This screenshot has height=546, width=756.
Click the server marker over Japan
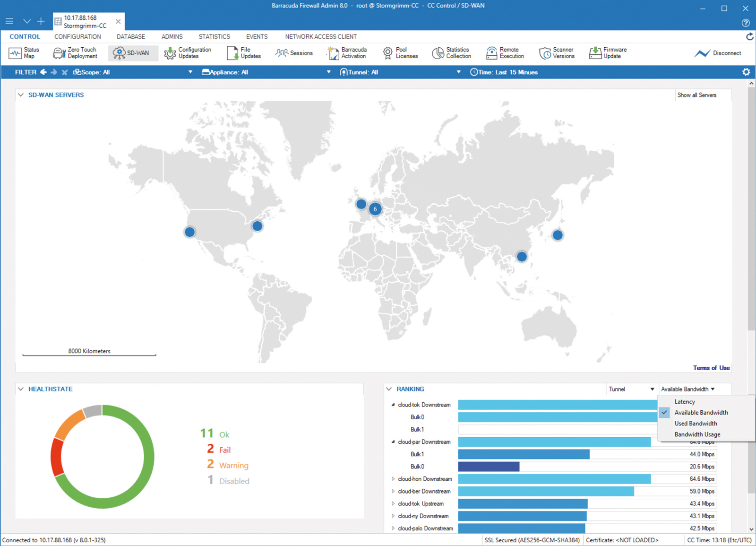[558, 235]
